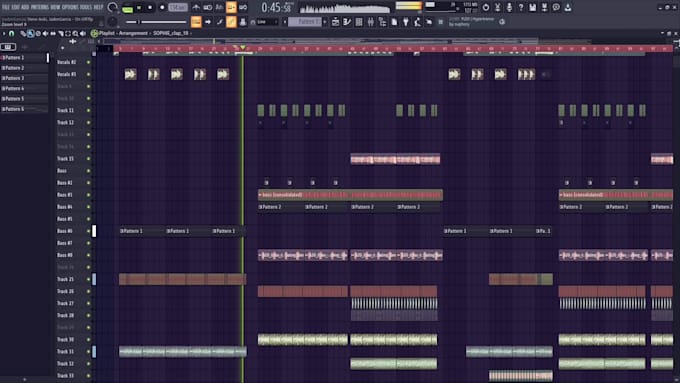Mute the Vocals #2 track green light
680x383 pixels.
[88, 62]
